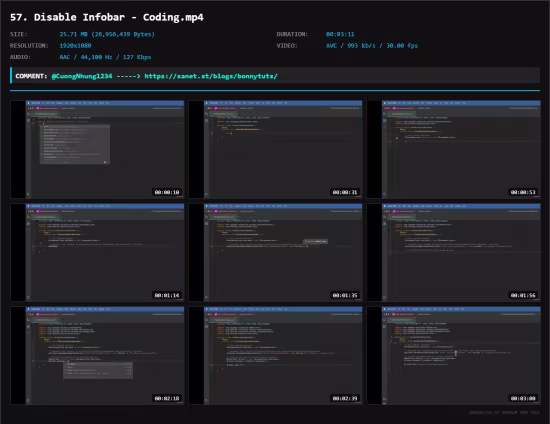Open the thumbnail stamped 00:01:56

(x=454, y=253)
